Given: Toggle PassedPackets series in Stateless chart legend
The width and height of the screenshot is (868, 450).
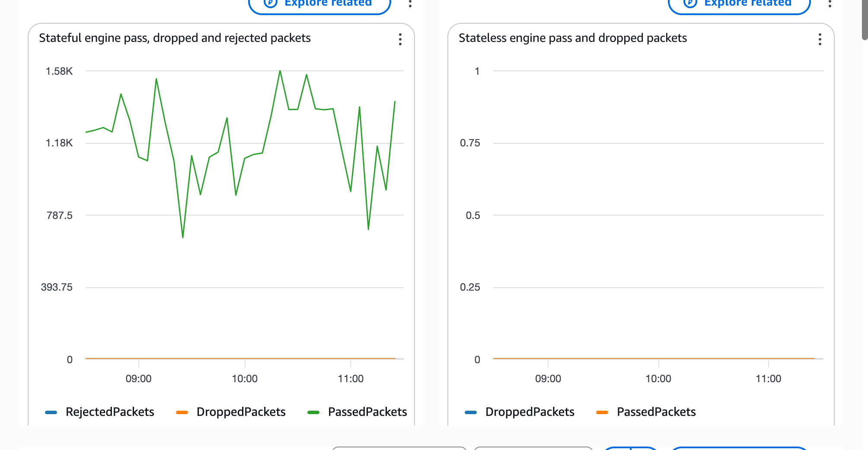Looking at the screenshot, I should [656, 412].
